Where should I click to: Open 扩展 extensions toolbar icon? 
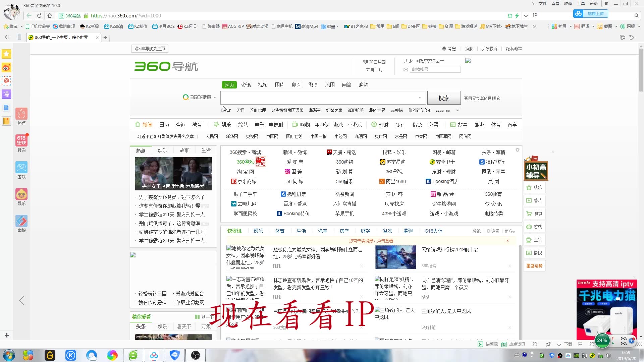pos(559,26)
